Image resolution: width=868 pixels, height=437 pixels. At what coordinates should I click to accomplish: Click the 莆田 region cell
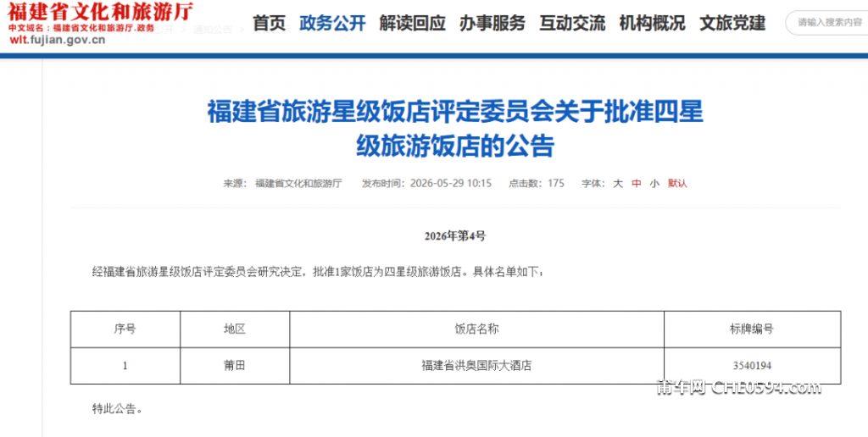pos(235,366)
